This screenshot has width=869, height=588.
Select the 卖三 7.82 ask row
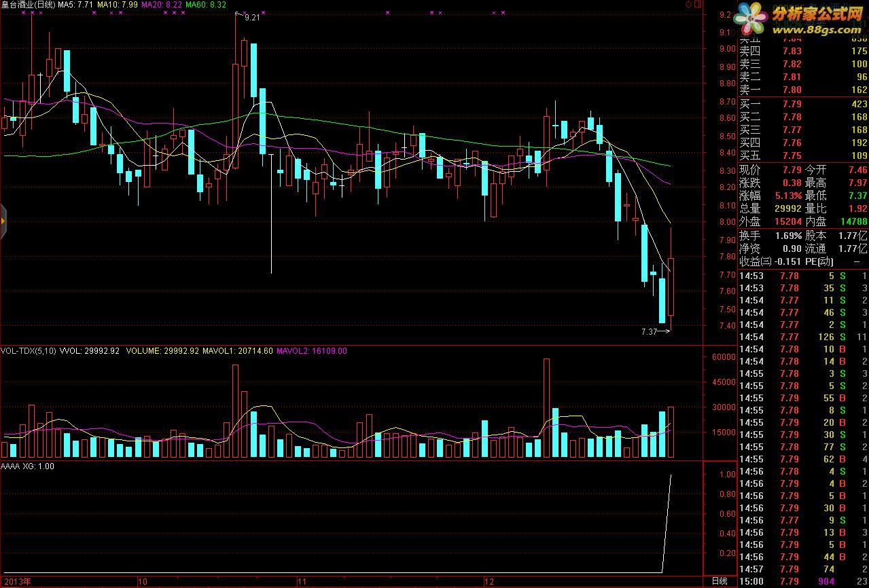(x=803, y=64)
